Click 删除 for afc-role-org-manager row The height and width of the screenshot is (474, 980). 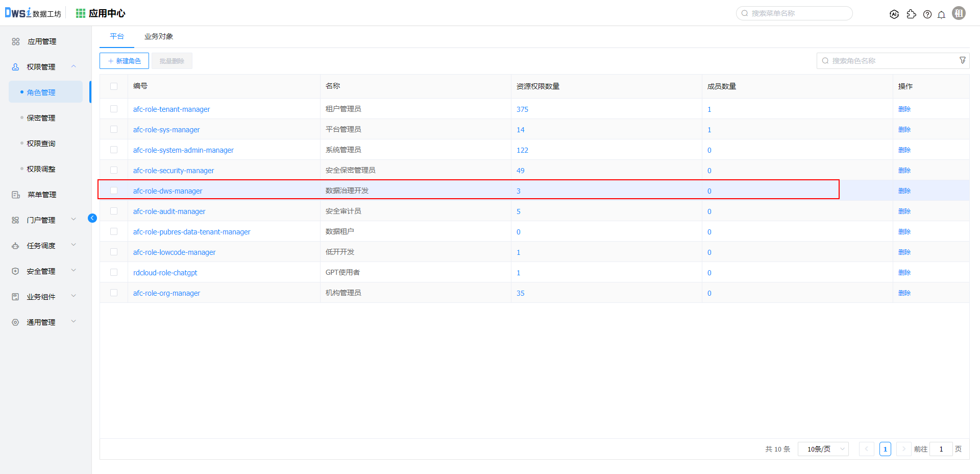[904, 293]
